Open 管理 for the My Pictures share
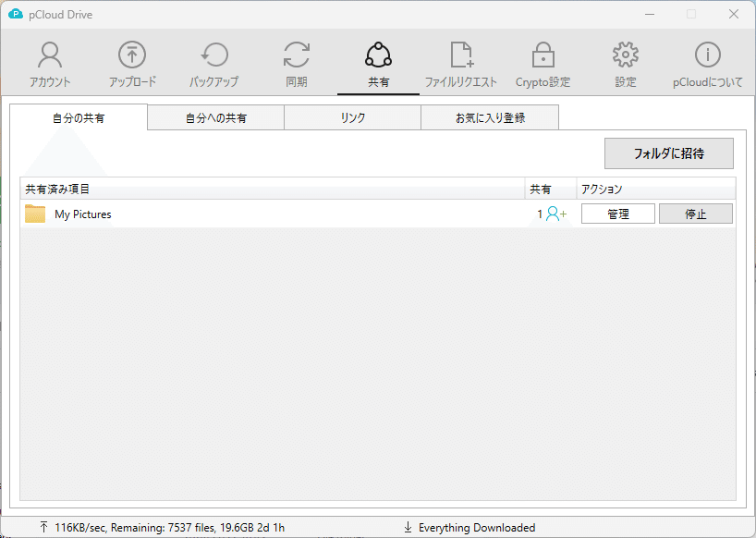This screenshot has height=538, width=756. pos(617,214)
